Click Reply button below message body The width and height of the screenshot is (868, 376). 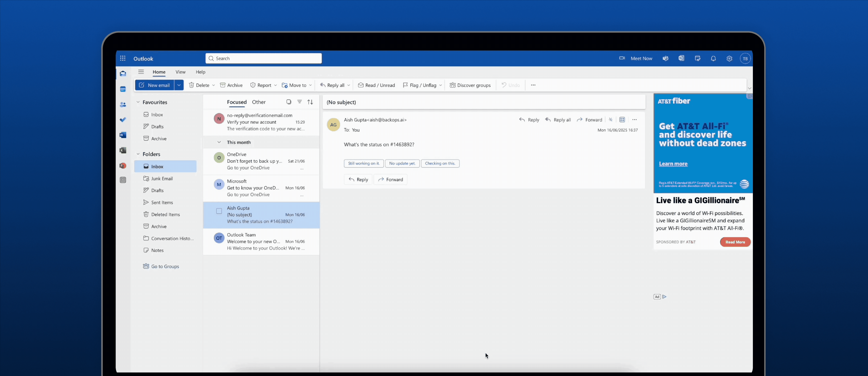(x=358, y=179)
